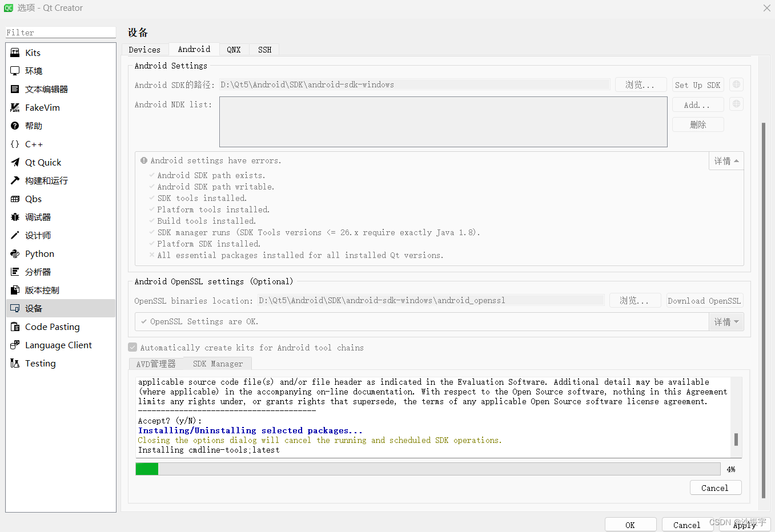The width and height of the screenshot is (775, 532).
Task: Click the Set Up SDK button
Action: (698, 85)
